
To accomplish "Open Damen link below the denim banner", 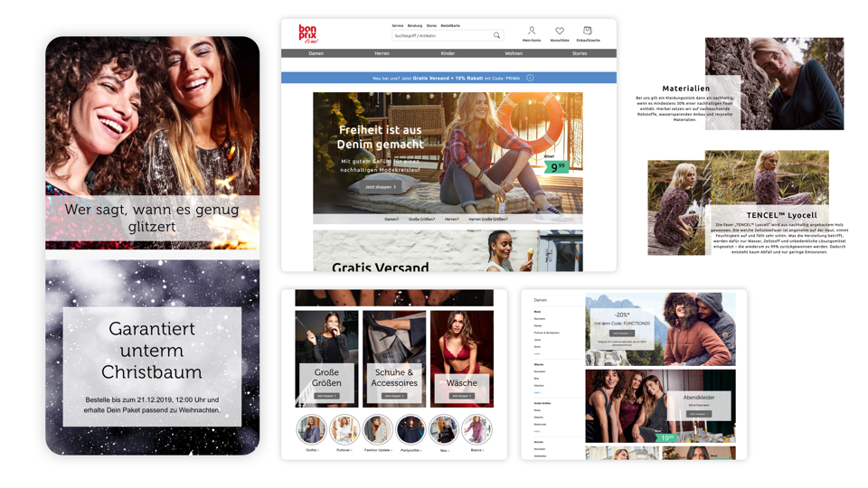I will pyautogui.click(x=392, y=219).
